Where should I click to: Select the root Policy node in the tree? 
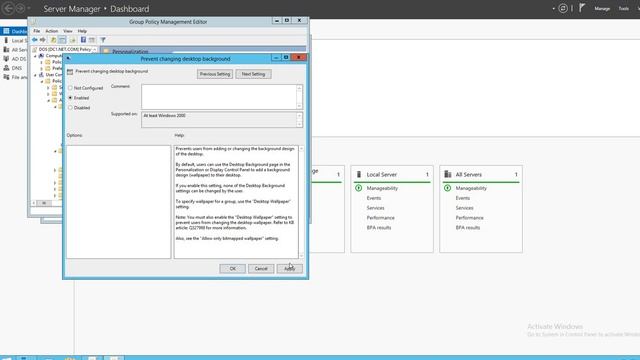click(x=62, y=49)
